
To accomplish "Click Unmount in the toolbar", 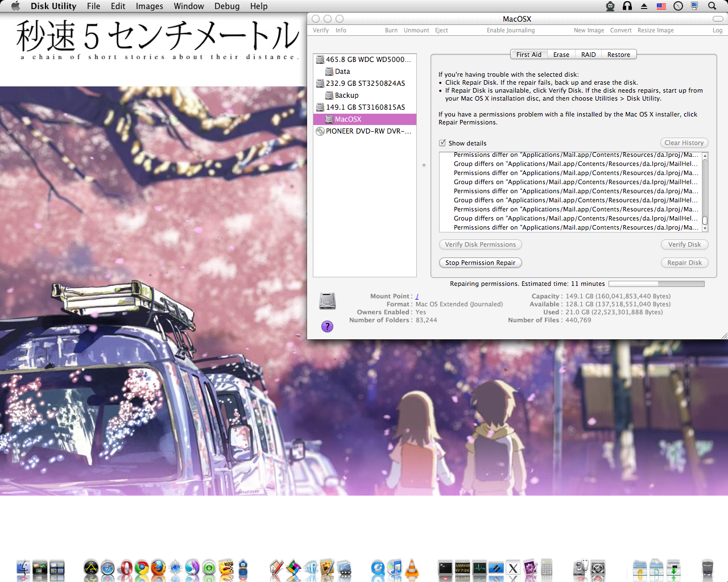I will click(x=416, y=30).
